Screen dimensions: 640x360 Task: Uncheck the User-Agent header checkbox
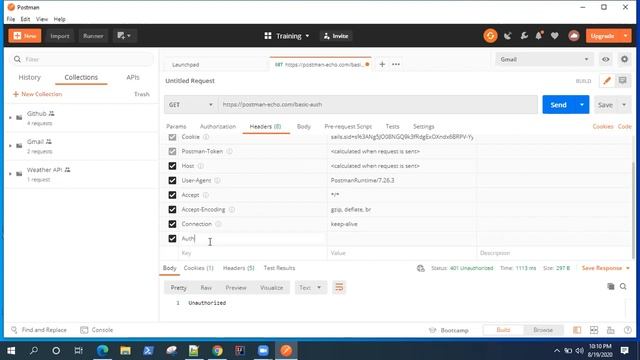click(172, 180)
